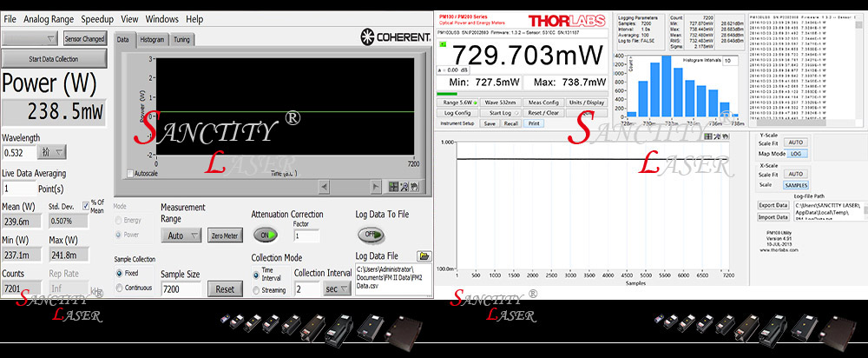868x358 pixels.
Task: Switch to the Tuning tab
Action: pyautogui.click(x=181, y=39)
